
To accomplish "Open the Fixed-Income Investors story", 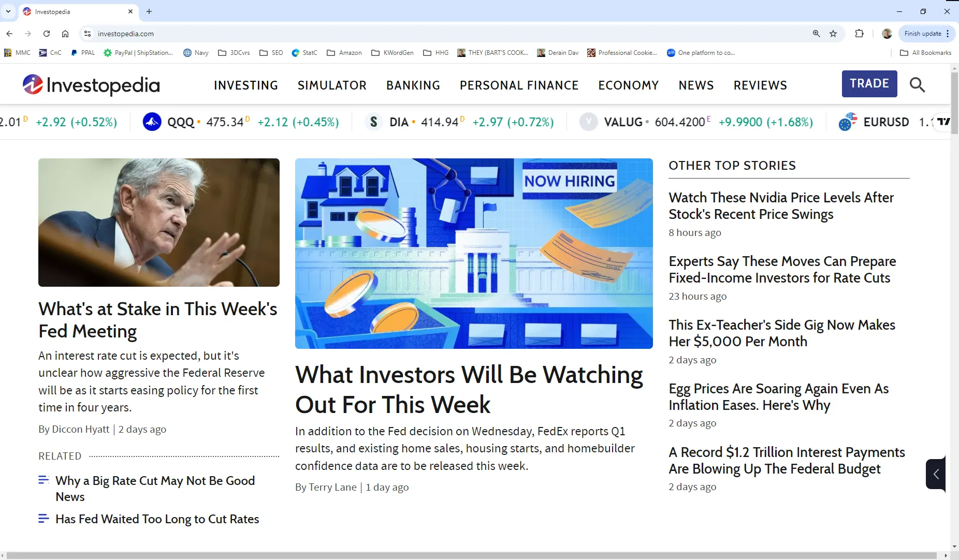I will 782,270.
